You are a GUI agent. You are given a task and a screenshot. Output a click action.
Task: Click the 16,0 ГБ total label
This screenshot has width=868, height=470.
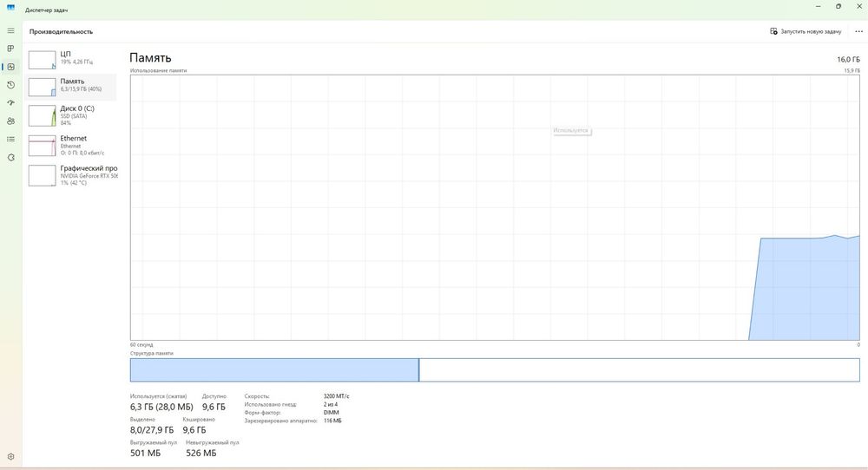849,59
